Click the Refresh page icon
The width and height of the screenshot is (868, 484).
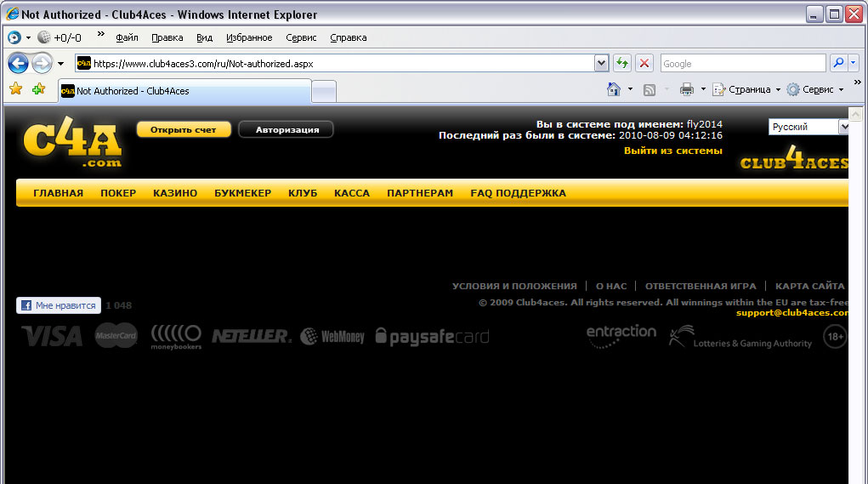point(622,63)
